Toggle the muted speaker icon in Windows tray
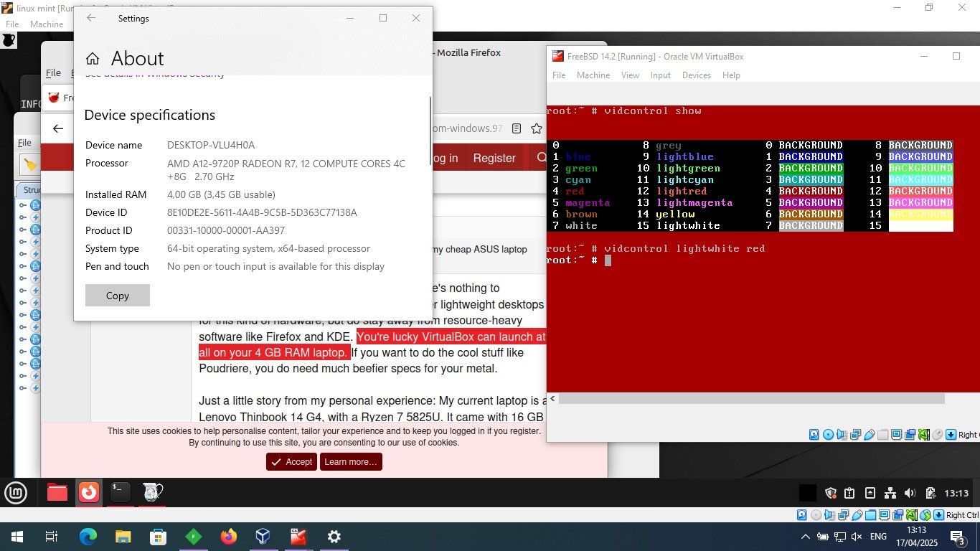The image size is (980, 551). [856, 537]
